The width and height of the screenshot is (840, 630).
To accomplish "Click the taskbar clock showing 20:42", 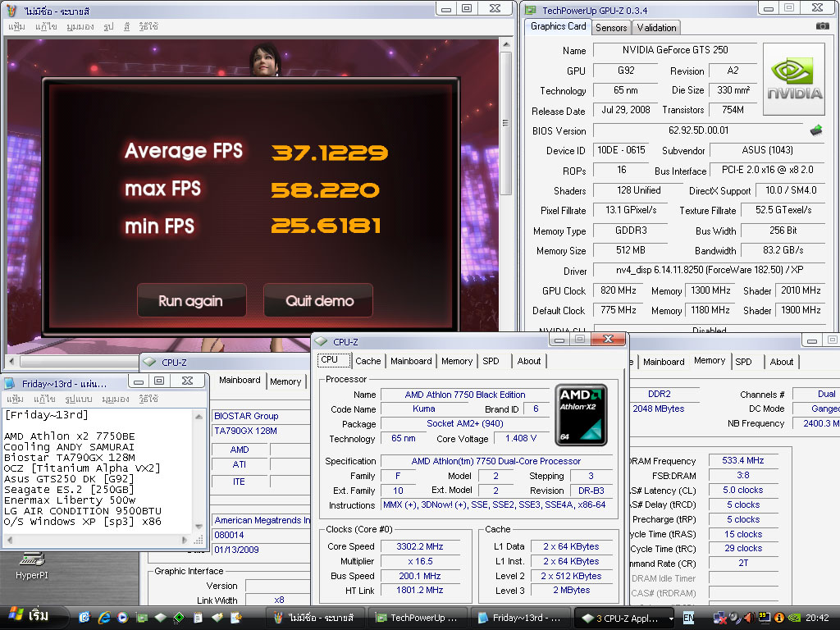I will click(817, 618).
